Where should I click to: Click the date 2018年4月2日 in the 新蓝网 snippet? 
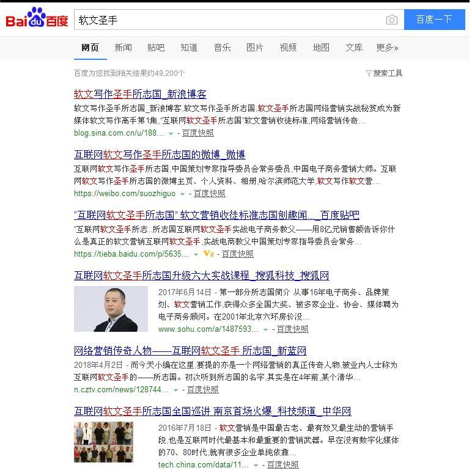[98, 365]
